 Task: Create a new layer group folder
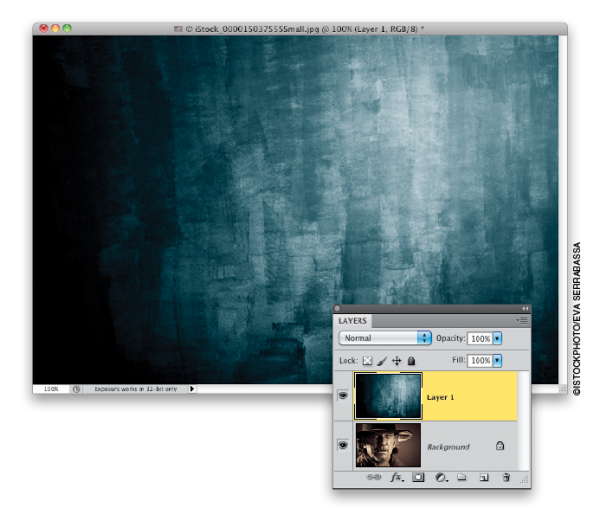[x=462, y=478]
